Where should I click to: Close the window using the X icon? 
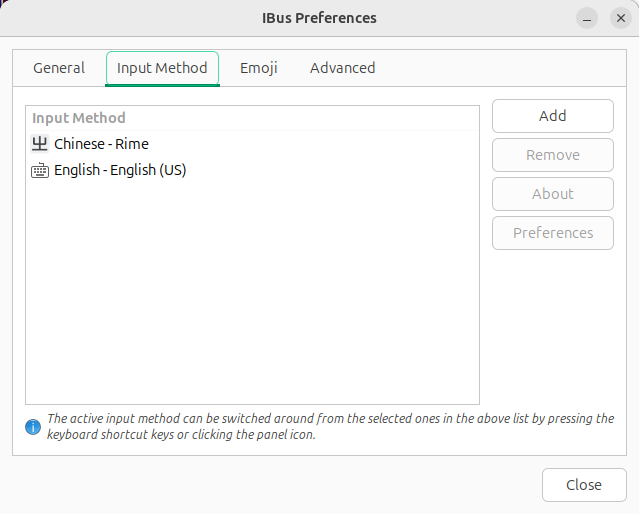coord(621,18)
